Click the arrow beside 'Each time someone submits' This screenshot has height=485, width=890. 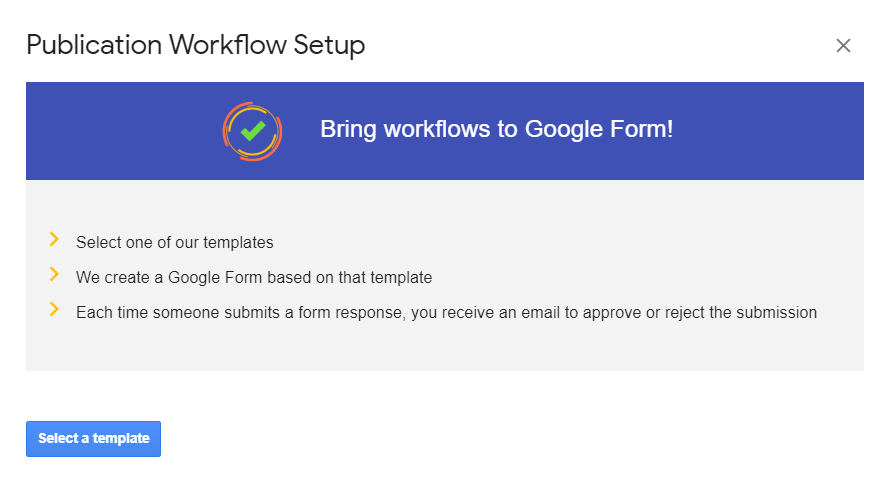coord(55,309)
